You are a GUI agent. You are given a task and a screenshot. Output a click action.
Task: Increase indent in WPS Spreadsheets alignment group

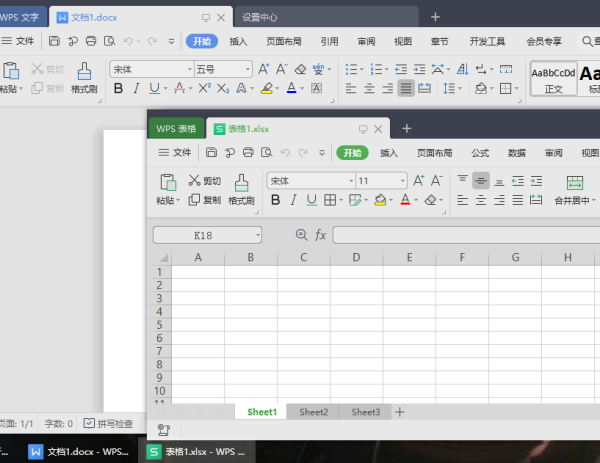[536, 181]
